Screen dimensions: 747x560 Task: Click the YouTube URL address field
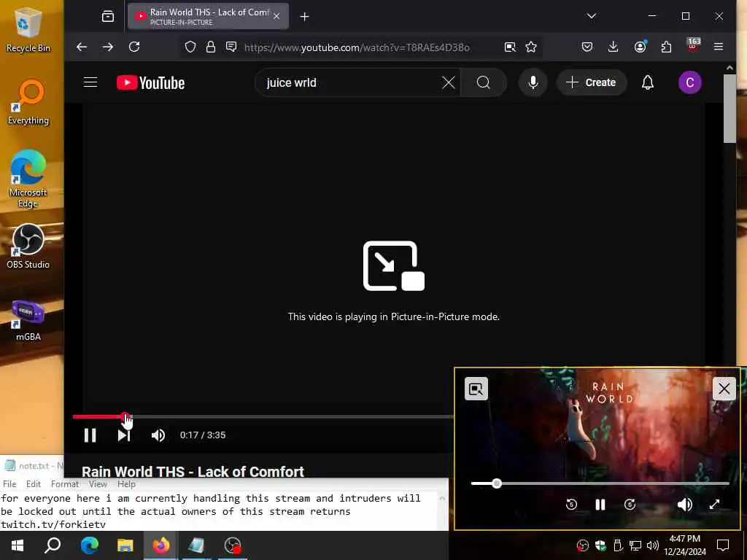pos(357,47)
